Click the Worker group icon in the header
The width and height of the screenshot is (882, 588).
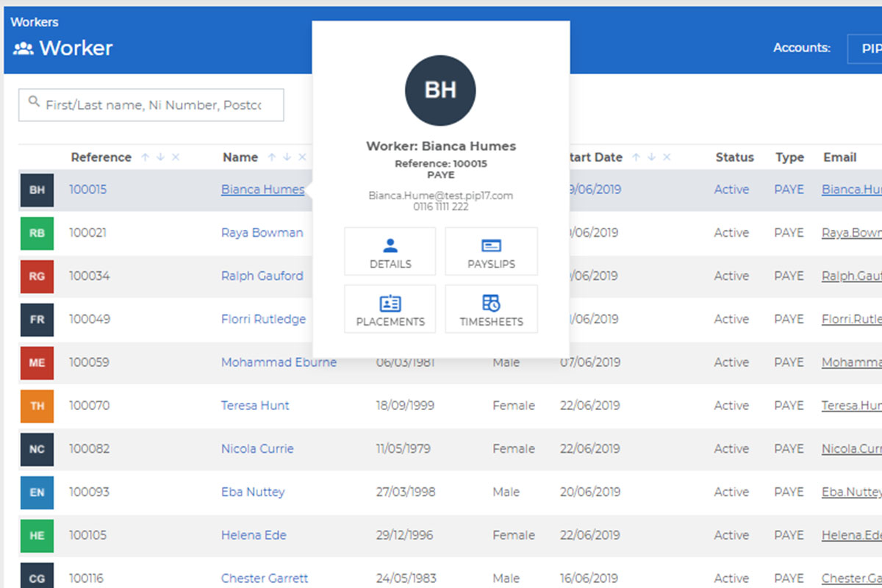[24, 49]
